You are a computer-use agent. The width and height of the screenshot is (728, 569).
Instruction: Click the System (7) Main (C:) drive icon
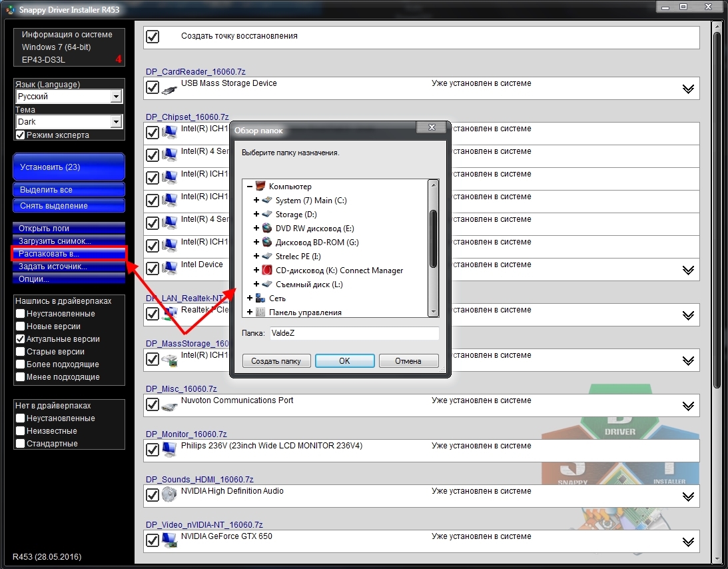click(x=267, y=200)
